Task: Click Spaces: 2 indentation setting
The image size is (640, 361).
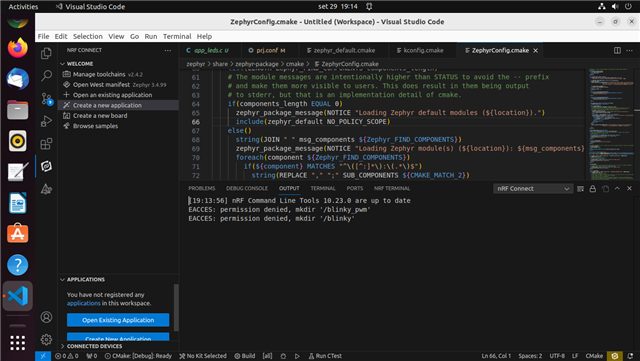Action: point(530,356)
